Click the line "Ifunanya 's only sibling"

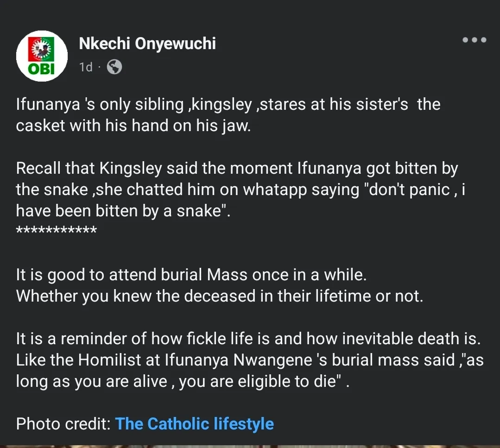[x=228, y=104]
